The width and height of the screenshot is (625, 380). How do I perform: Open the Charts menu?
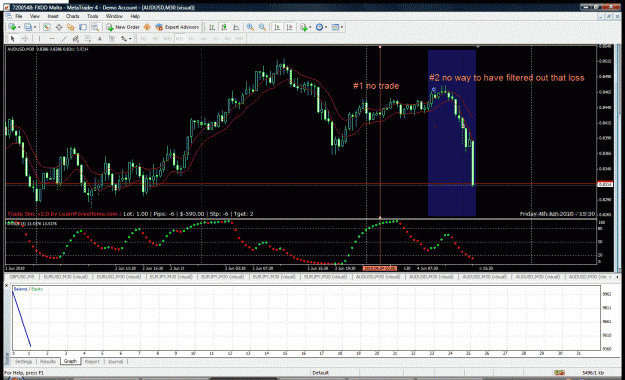pyautogui.click(x=73, y=16)
